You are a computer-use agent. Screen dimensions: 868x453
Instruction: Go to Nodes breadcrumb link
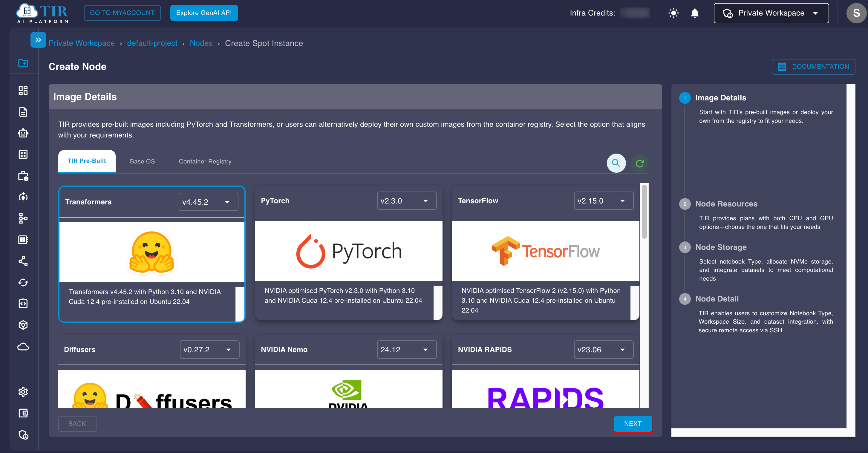click(x=201, y=43)
